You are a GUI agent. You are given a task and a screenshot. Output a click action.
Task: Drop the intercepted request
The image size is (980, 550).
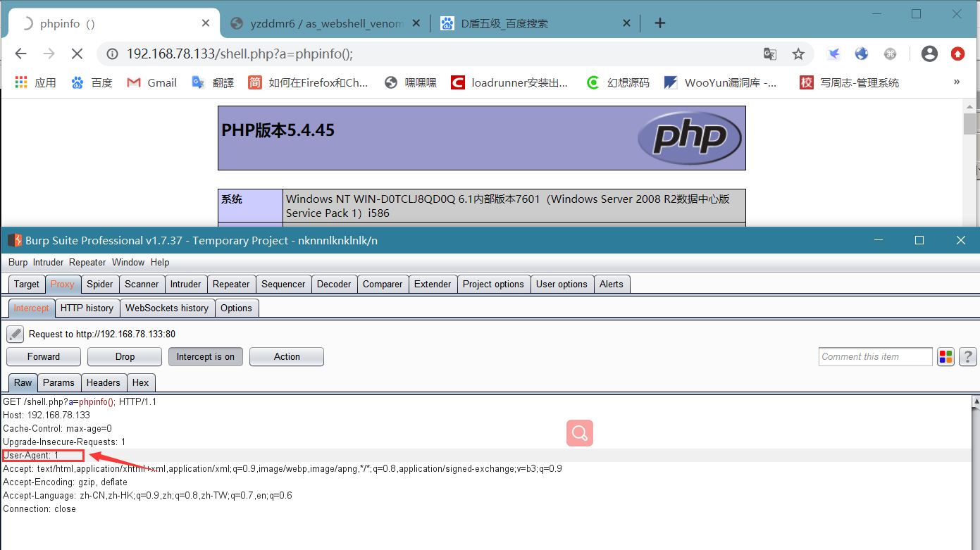(x=125, y=356)
